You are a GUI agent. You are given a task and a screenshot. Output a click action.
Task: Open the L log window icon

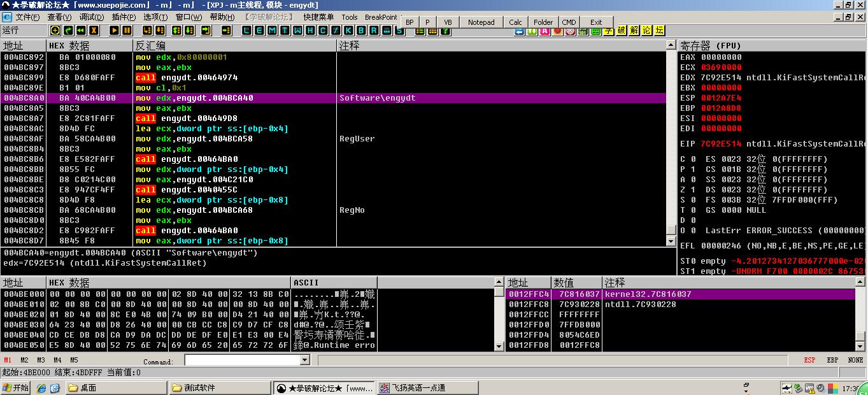tap(246, 31)
